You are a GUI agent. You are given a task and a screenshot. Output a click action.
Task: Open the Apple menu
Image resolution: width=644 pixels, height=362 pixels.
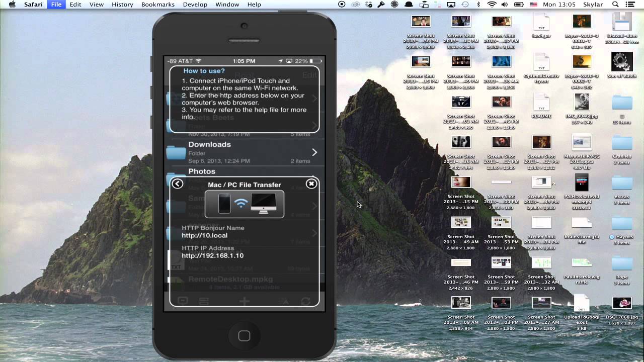pos(12,5)
